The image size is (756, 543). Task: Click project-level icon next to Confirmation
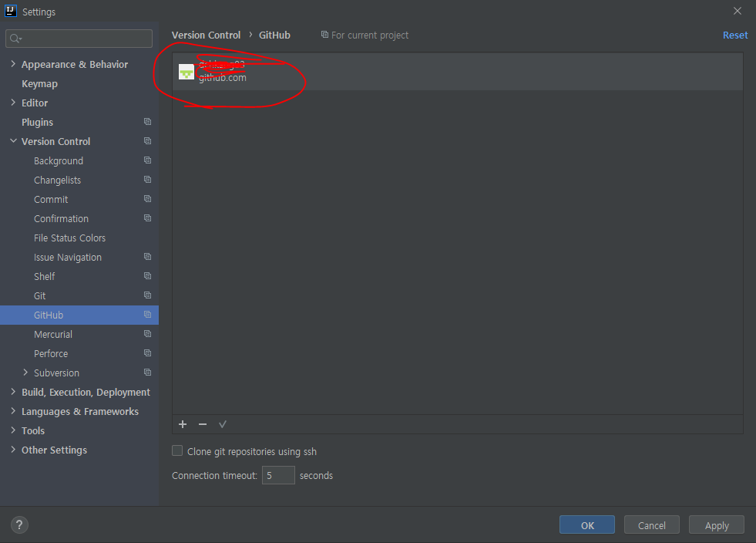point(147,218)
